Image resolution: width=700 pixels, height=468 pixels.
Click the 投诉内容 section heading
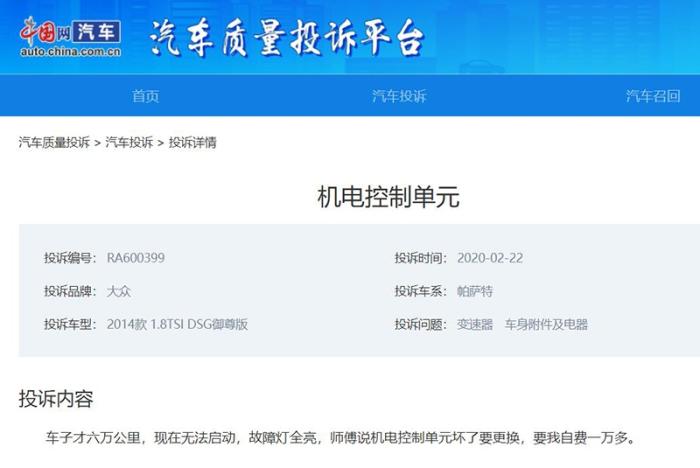[56, 398]
